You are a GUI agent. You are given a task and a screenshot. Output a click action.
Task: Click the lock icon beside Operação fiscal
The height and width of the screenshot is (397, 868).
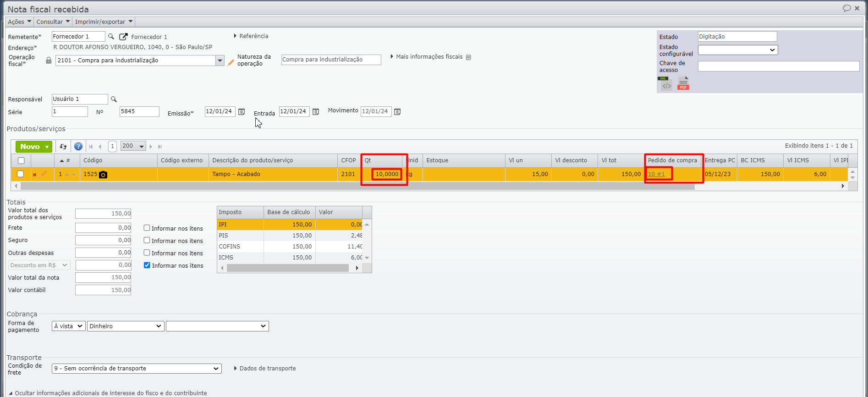pyautogui.click(x=49, y=60)
